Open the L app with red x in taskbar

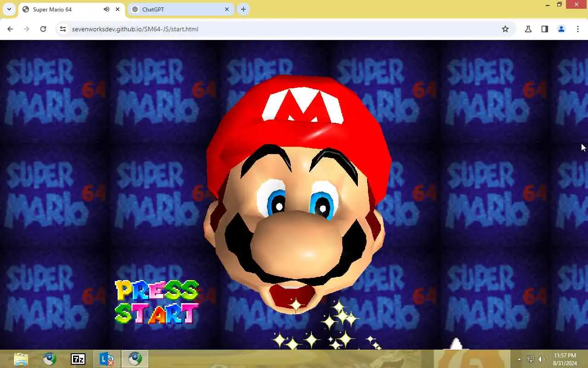107,359
